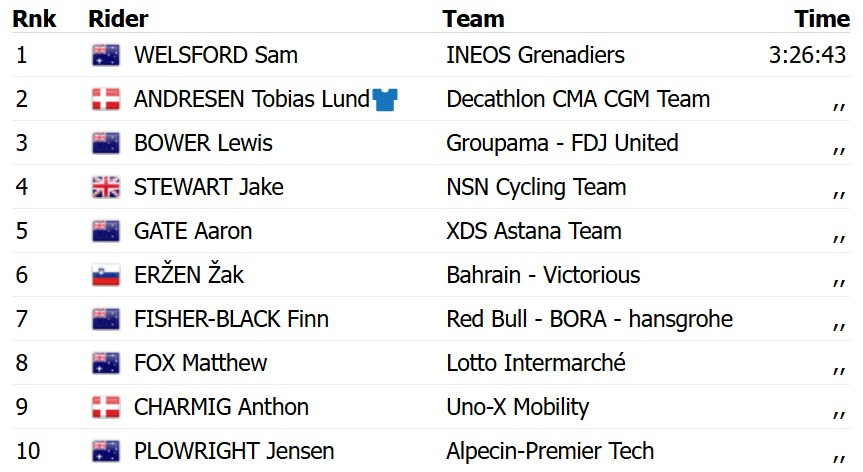Open rider WELSFORD Sam's profile
Viewport: 863px width, 472px height.
point(215,55)
